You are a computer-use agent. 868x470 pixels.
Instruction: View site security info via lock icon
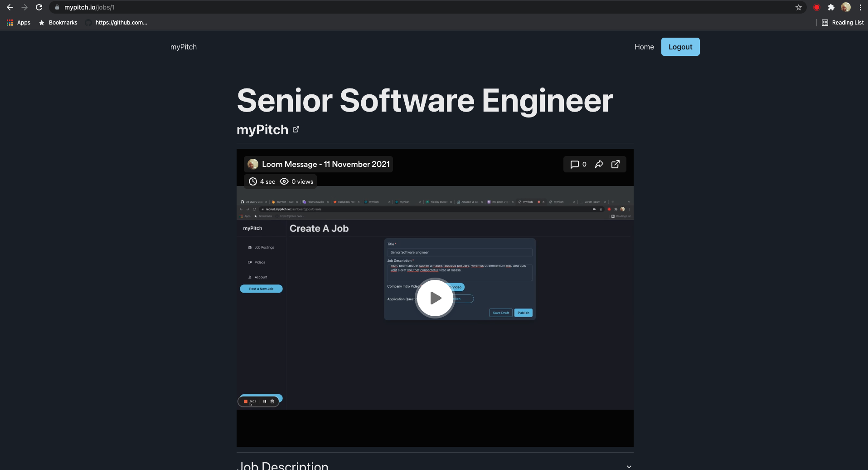pos(57,7)
